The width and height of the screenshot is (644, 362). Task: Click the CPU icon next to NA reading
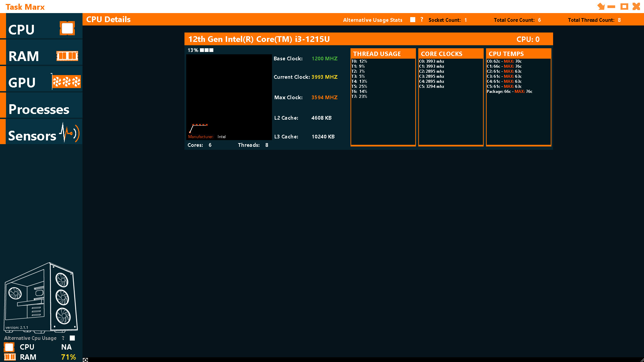9,347
